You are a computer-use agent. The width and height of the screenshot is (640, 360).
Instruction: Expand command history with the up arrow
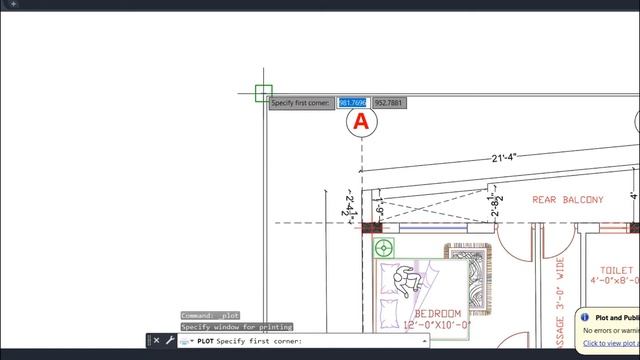[424, 341]
